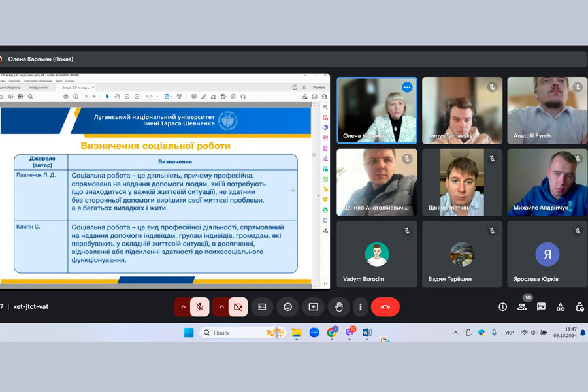The image size is (588, 392).
Task: Expand video settings arrow beside camera
Action: pos(221,307)
